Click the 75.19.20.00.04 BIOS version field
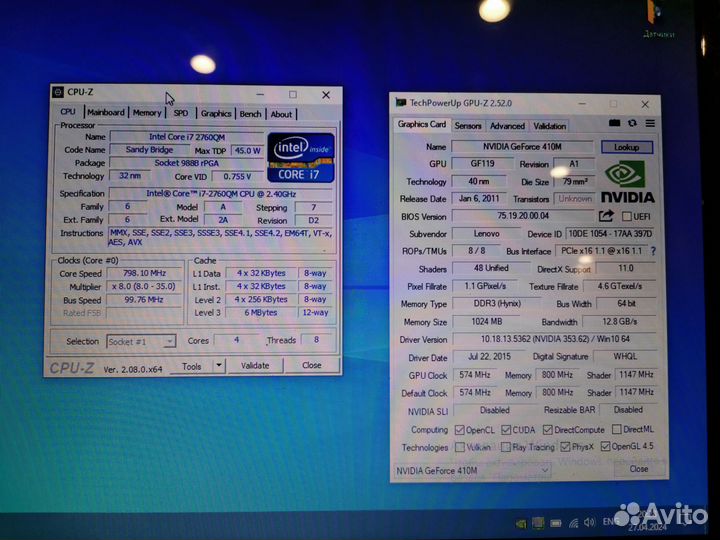This screenshot has height=540, width=720. tap(523, 216)
